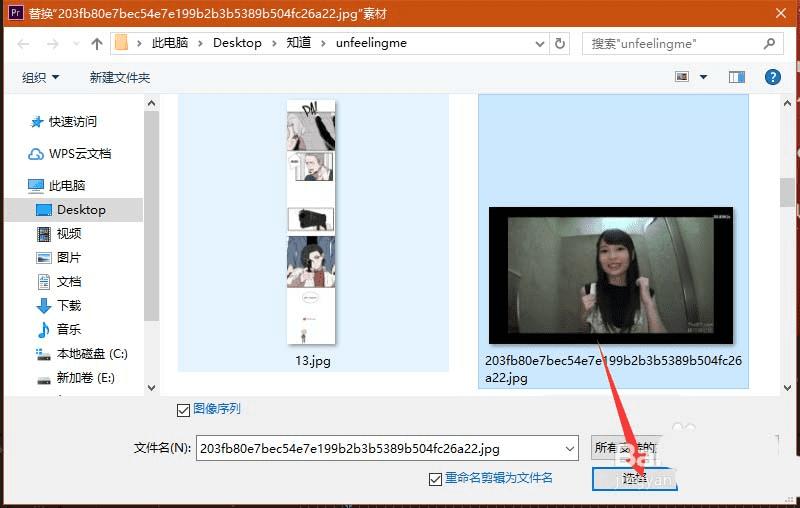800x508 pixels.
Task: Expand the file name combo box arrow
Action: [x=570, y=449]
